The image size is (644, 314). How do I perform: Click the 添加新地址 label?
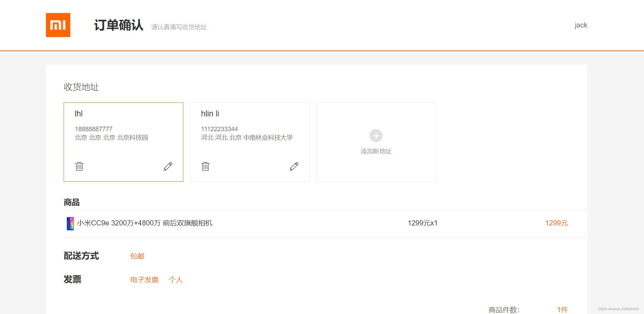click(x=376, y=151)
